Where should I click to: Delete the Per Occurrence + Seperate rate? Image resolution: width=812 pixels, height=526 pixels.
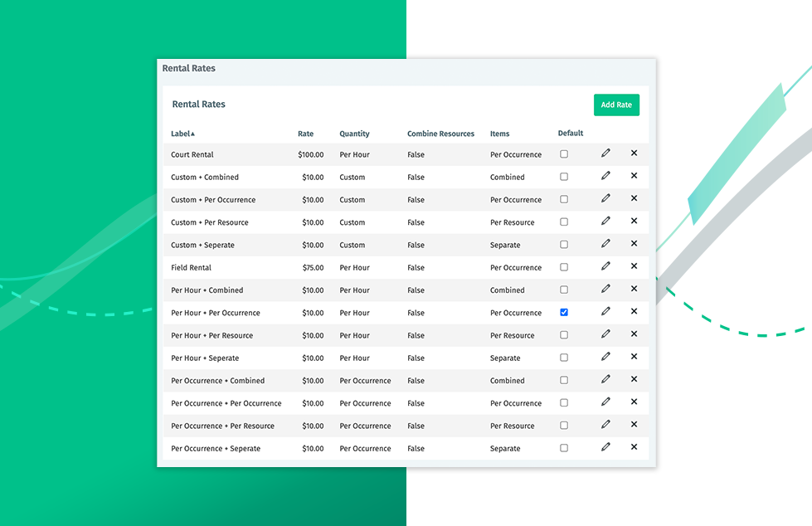pos(634,447)
